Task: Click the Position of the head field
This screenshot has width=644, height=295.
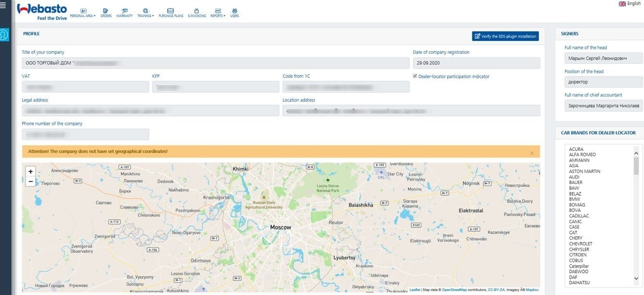Action: 604,82
